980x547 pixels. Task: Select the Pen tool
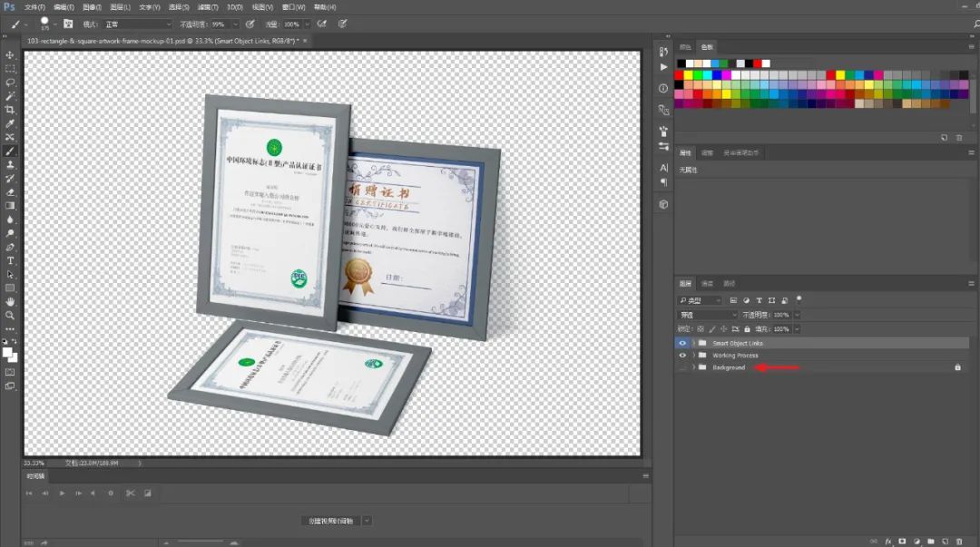click(10, 247)
